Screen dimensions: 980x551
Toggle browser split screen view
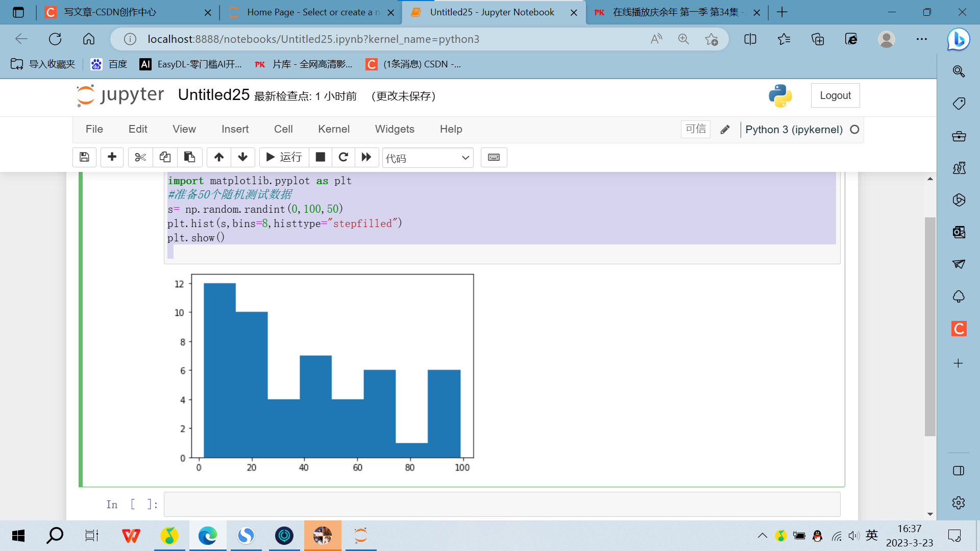click(x=750, y=39)
